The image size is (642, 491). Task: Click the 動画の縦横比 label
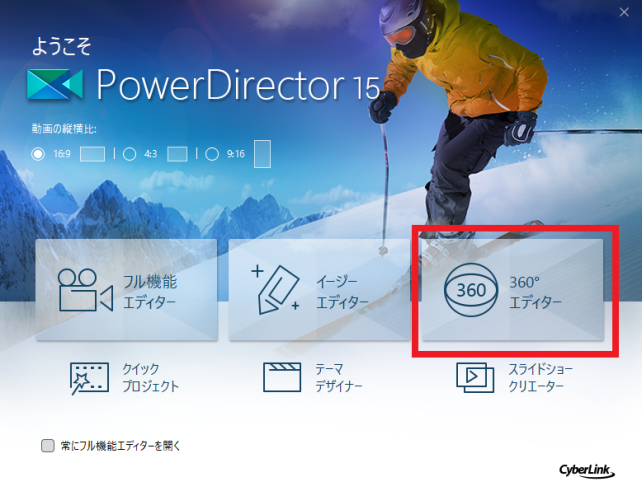64,129
